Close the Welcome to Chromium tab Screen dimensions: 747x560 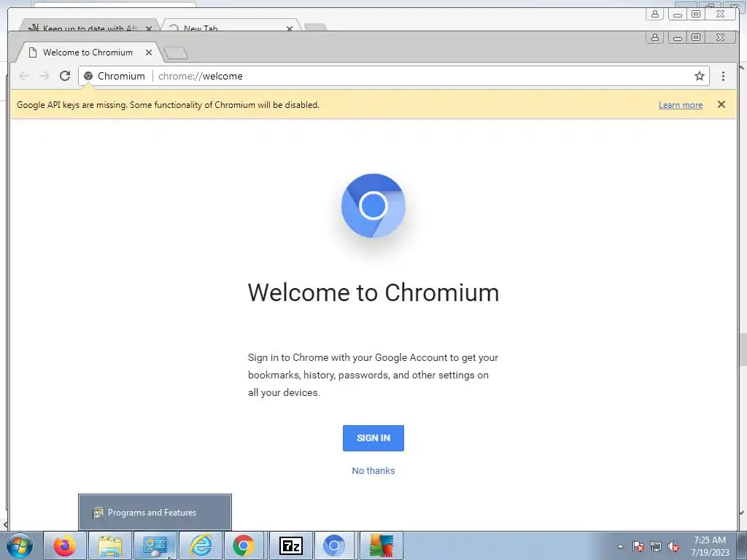click(x=149, y=52)
